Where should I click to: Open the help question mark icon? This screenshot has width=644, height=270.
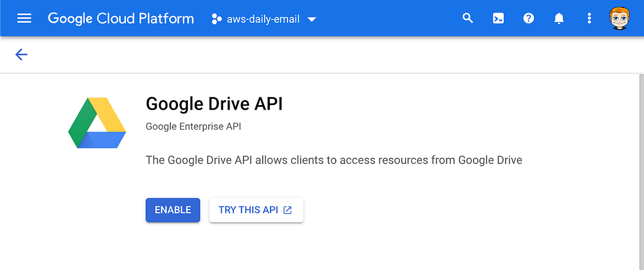(x=528, y=18)
